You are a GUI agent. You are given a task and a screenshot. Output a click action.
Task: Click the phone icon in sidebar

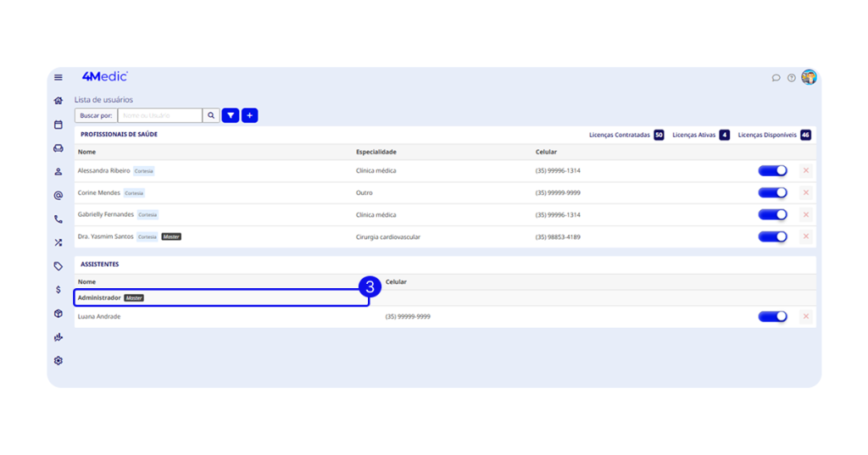pos(58,219)
